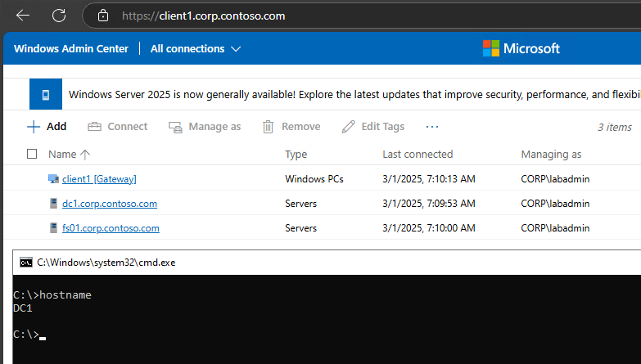Click Edit Tags in the toolbar
The height and width of the screenshot is (364, 641).
tap(373, 127)
